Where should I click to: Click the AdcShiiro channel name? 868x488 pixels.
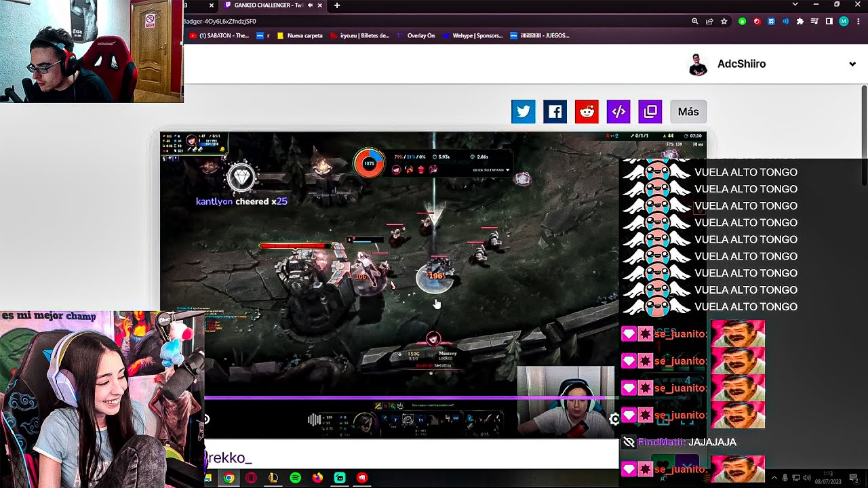click(x=741, y=64)
